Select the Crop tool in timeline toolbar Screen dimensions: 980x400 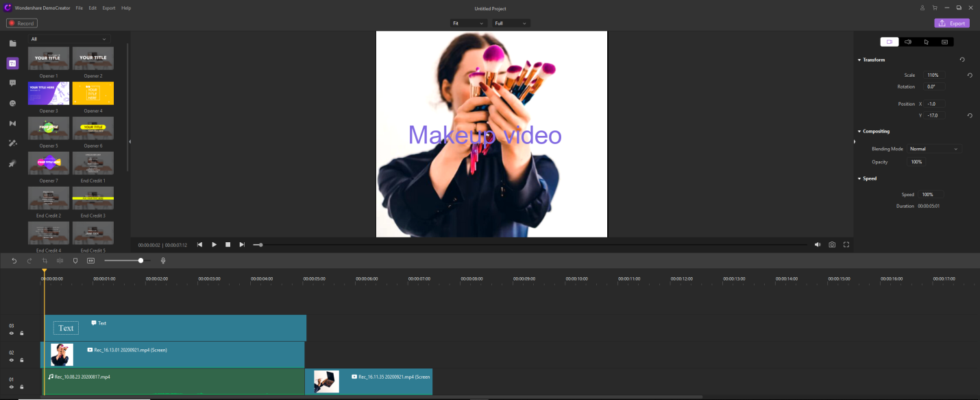(x=45, y=261)
